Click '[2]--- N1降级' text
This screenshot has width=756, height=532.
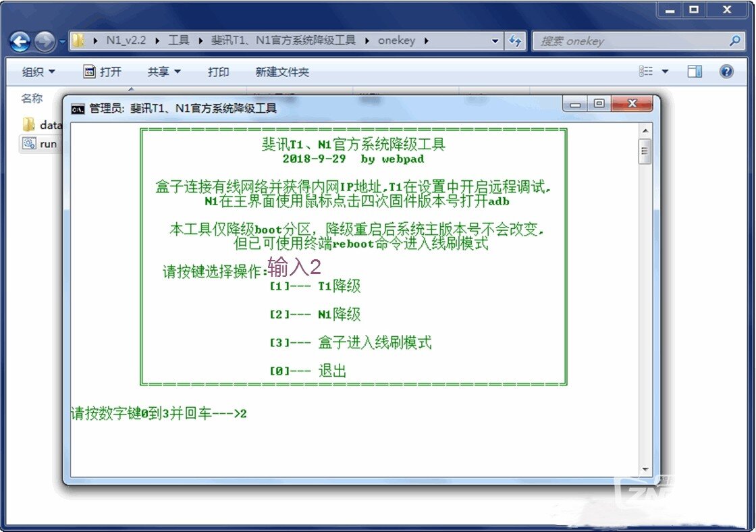click(x=315, y=315)
